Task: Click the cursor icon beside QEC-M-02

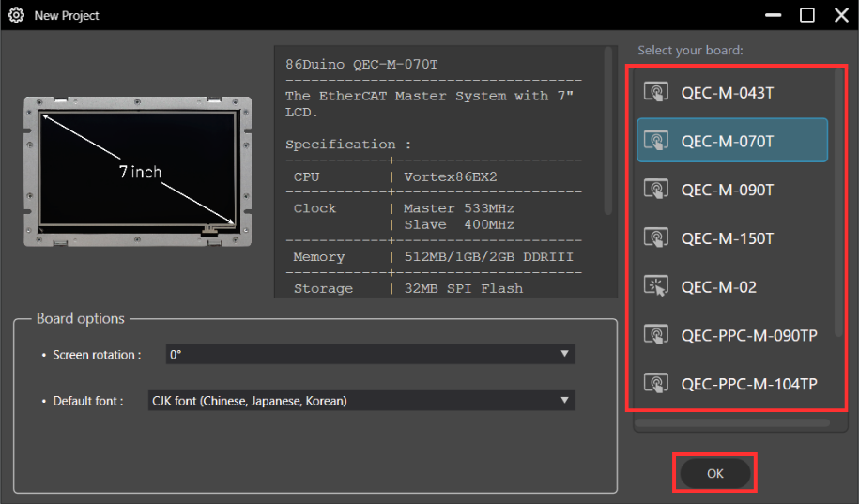Action: [x=656, y=286]
